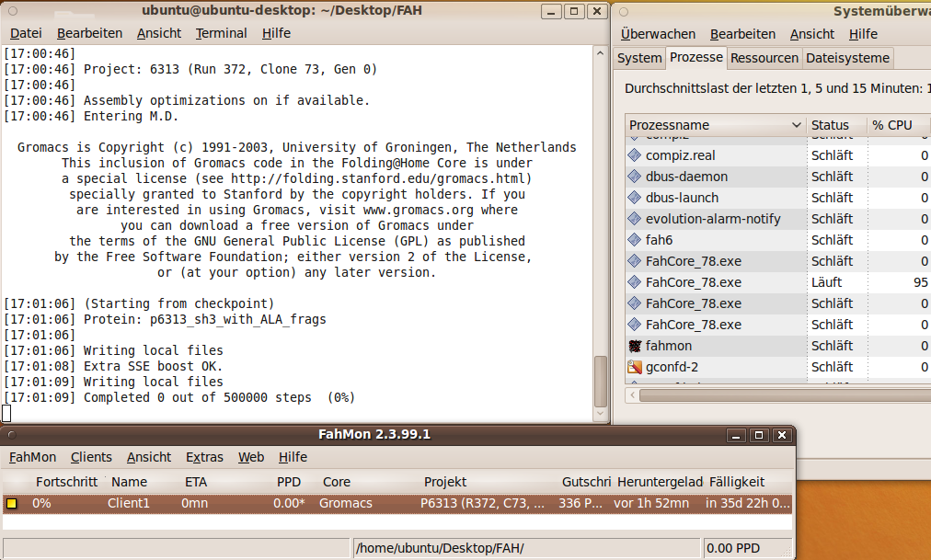Open the Überwachen menu in the system monitor
Viewport: 931px width, 560px height.
pyautogui.click(x=658, y=34)
